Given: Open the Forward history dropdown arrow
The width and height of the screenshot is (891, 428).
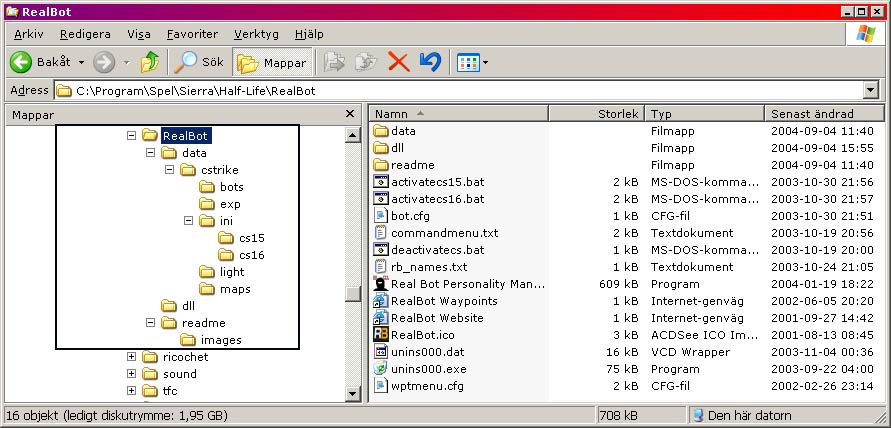Looking at the screenshot, I should 127,62.
